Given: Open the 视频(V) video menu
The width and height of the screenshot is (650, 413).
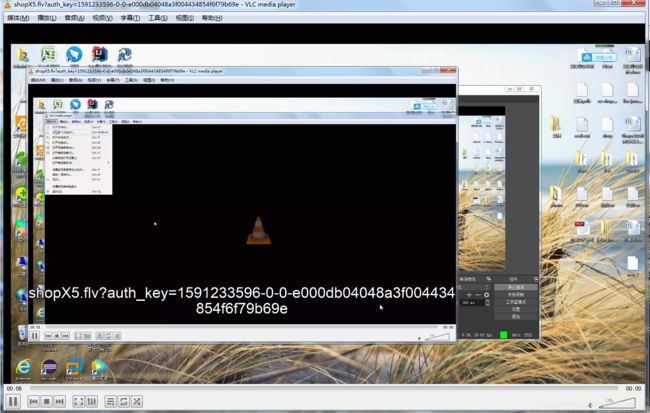Looking at the screenshot, I should coord(102,18).
